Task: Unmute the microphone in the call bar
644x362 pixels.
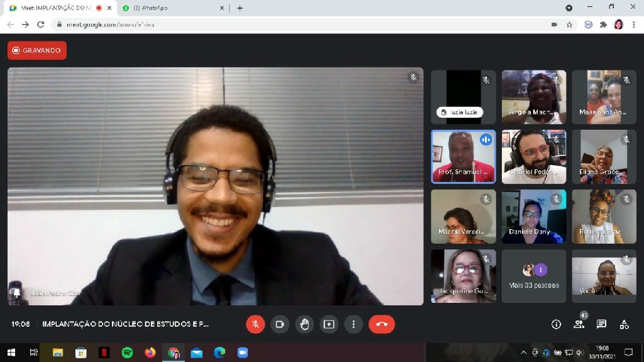Action: [255, 324]
